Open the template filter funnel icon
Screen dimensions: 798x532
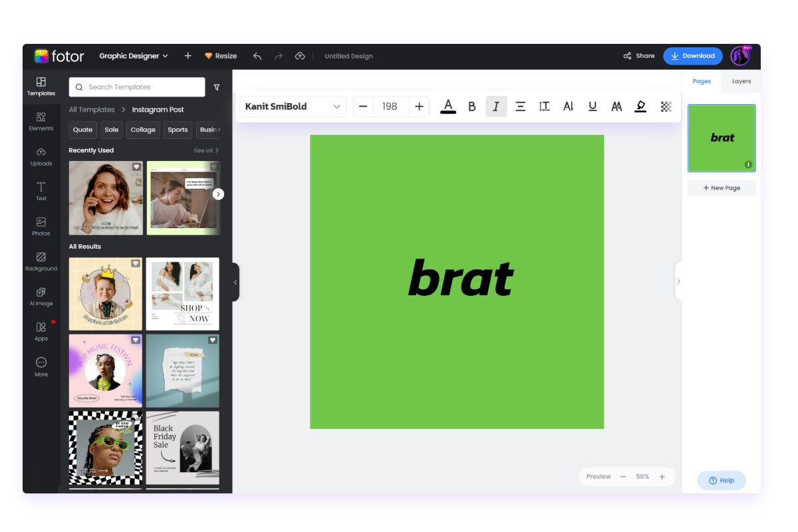click(x=217, y=87)
